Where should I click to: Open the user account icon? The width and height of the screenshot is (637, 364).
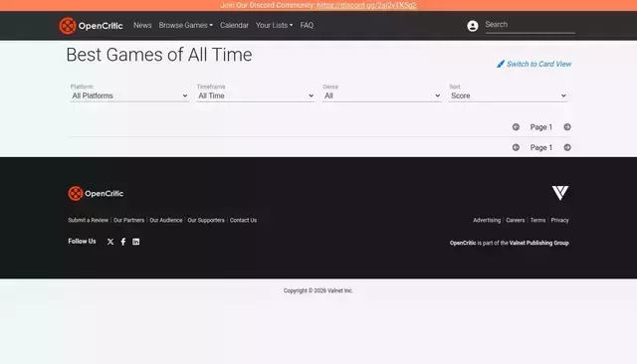coord(473,26)
